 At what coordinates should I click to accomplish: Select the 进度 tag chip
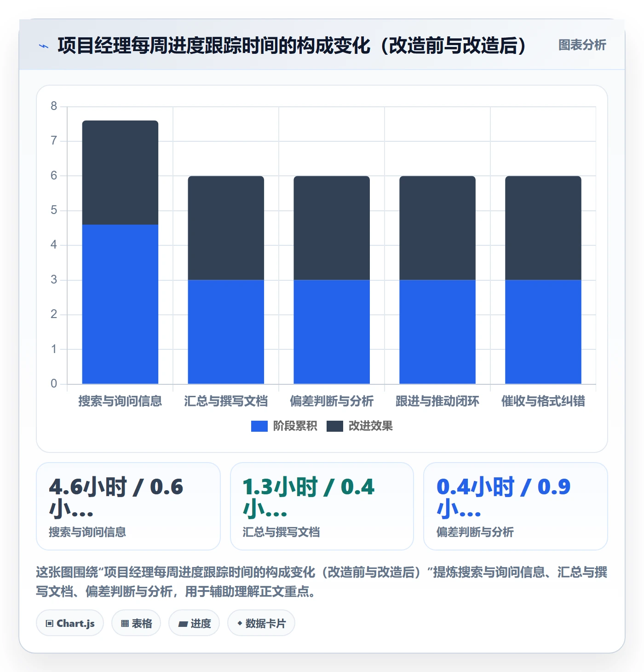(194, 623)
